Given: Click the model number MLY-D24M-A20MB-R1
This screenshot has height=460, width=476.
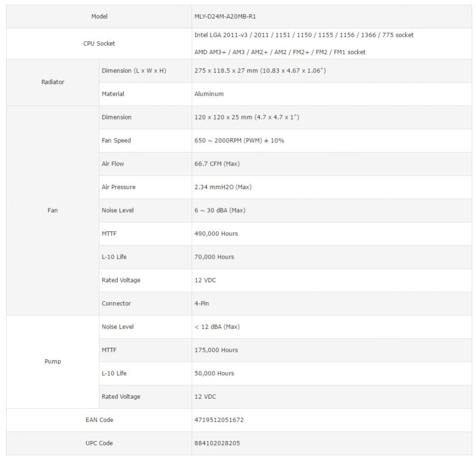Looking at the screenshot, I should point(225,16).
